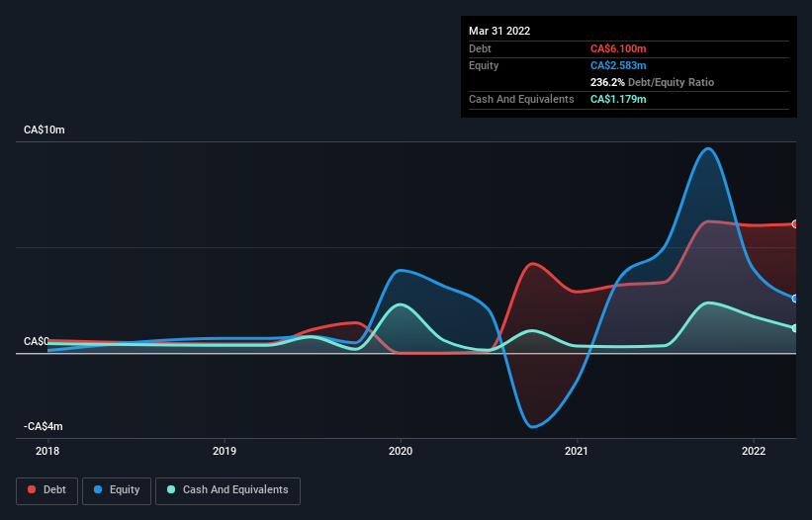Viewport: 812px width, 520px height.
Task: Click the red Debt endpoint marker
Action: click(x=795, y=224)
